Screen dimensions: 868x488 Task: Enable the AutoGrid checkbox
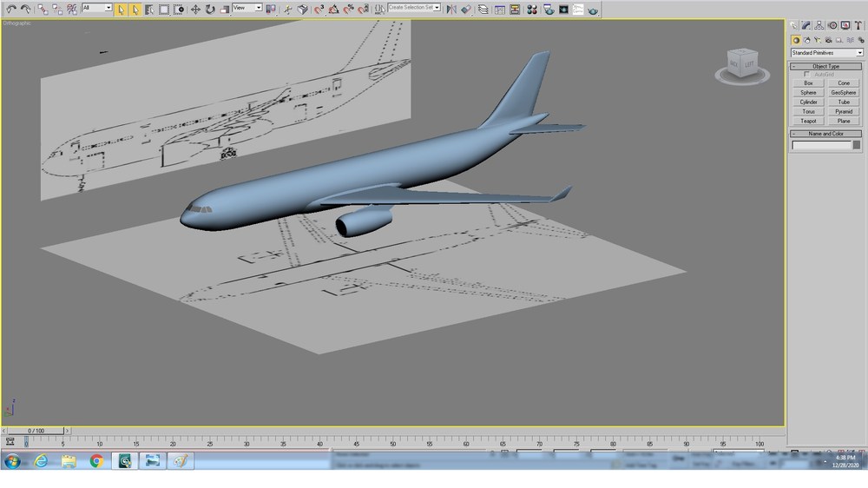[x=806, y=74]
